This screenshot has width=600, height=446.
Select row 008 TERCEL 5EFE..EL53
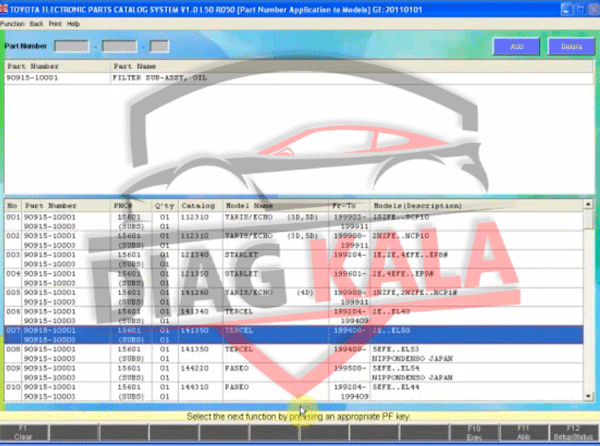tap(294, 353)
